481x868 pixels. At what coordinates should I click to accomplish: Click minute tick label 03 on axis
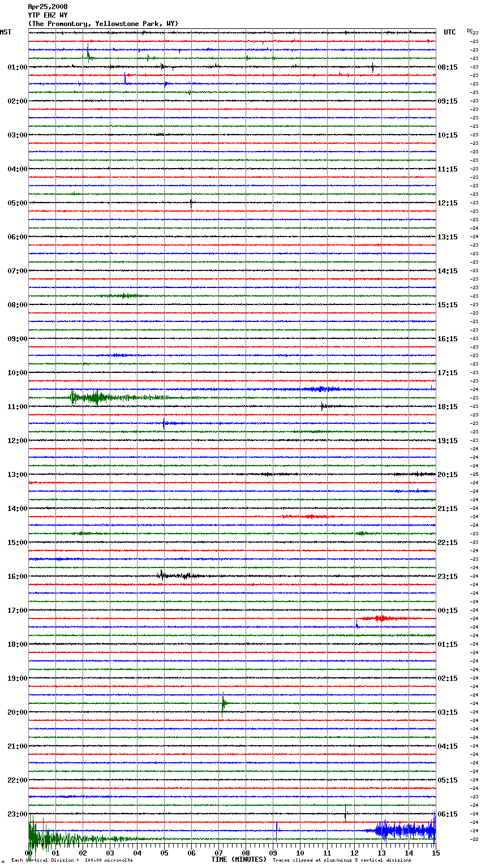tap(110, 853)
